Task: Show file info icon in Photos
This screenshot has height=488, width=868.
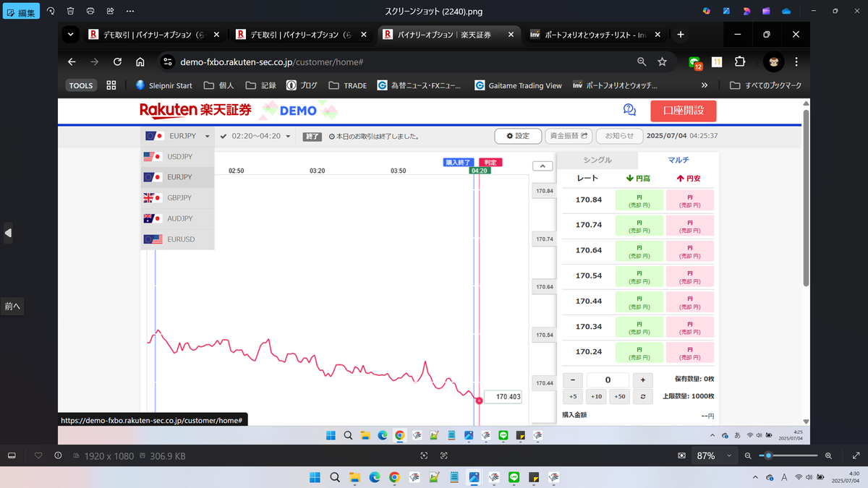Action: point(58,455)
